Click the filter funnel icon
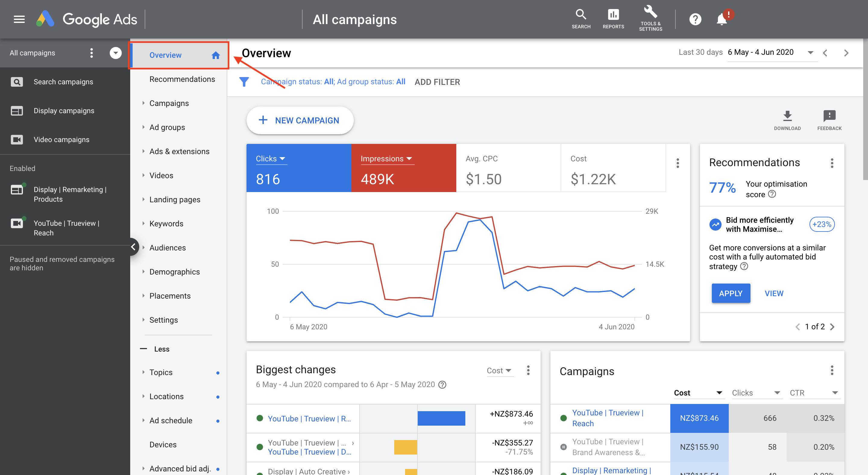 [x=244, y=82]
